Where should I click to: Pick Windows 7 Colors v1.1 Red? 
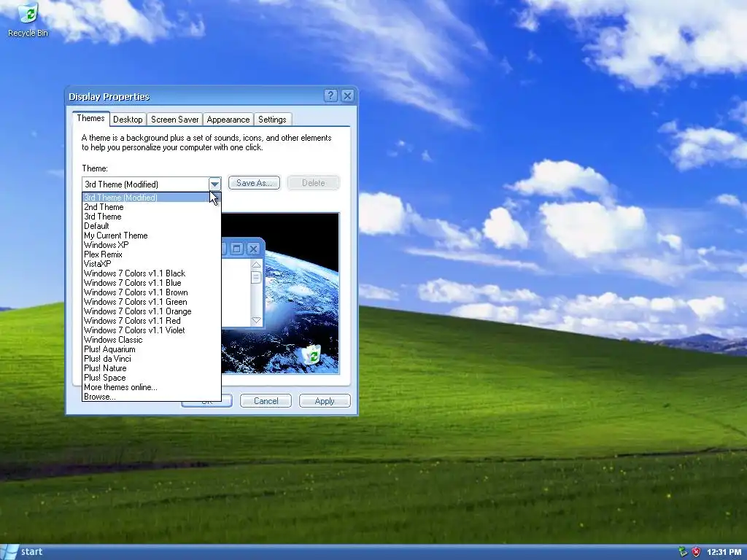click(x=152, y=321)
